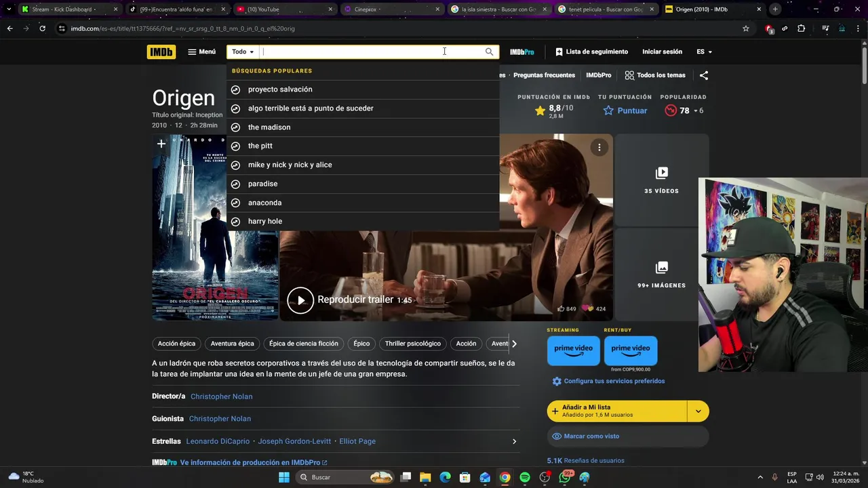This screenshot has width=868, height=488.
Task: Open Elliot Page cast link
Action: click(x=357, y=441)
